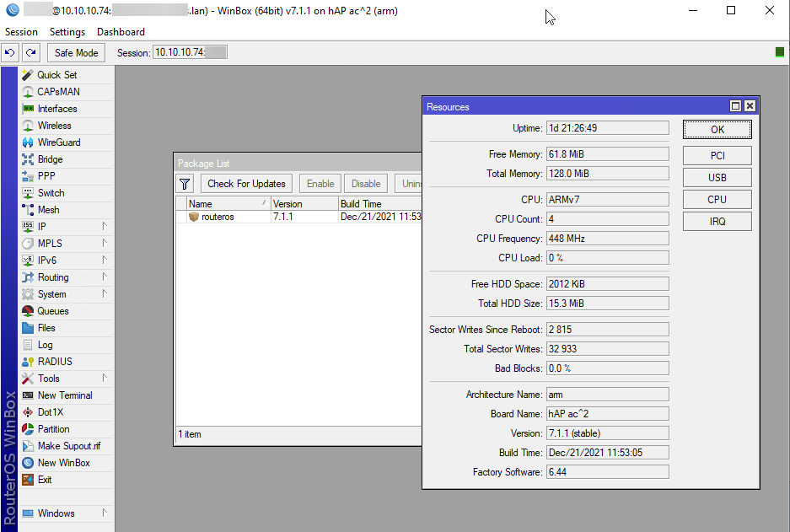Click the CPU button in Resources
Screen dimensions: 790x532
click(x=717, y=200)
